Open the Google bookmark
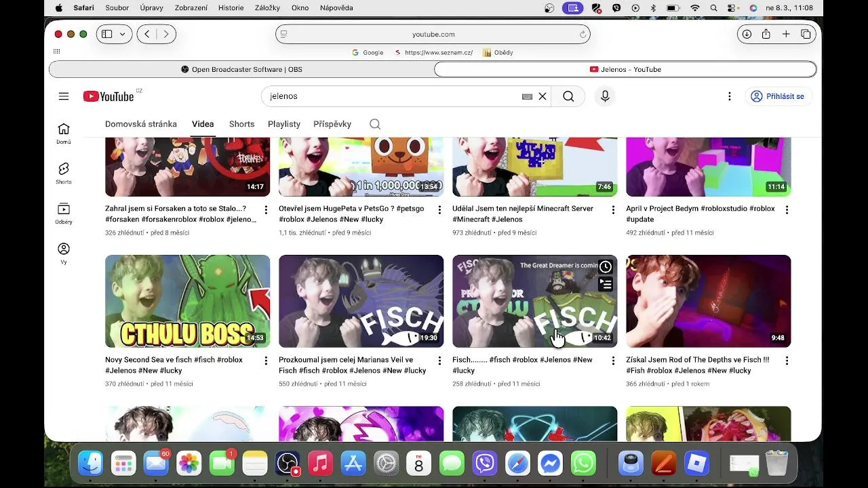The width and height of the screenshot is (868, 488). (x=368, y=52)
